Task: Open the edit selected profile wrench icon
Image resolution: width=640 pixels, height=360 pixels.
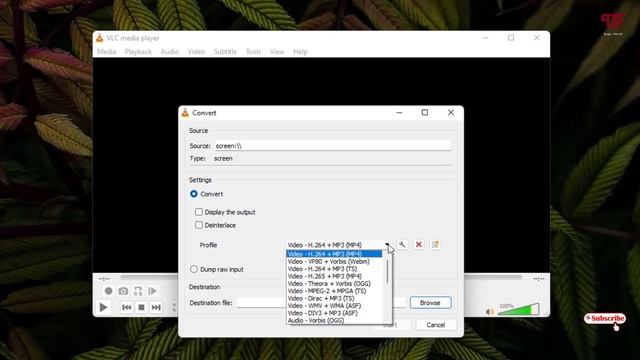Action: (402, 244)
